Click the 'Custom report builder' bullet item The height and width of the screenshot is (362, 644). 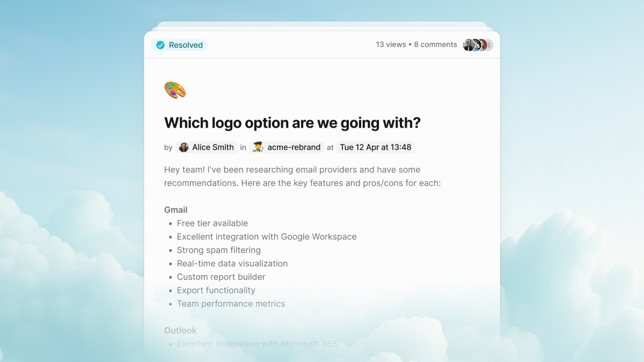(x=221, y=277)
